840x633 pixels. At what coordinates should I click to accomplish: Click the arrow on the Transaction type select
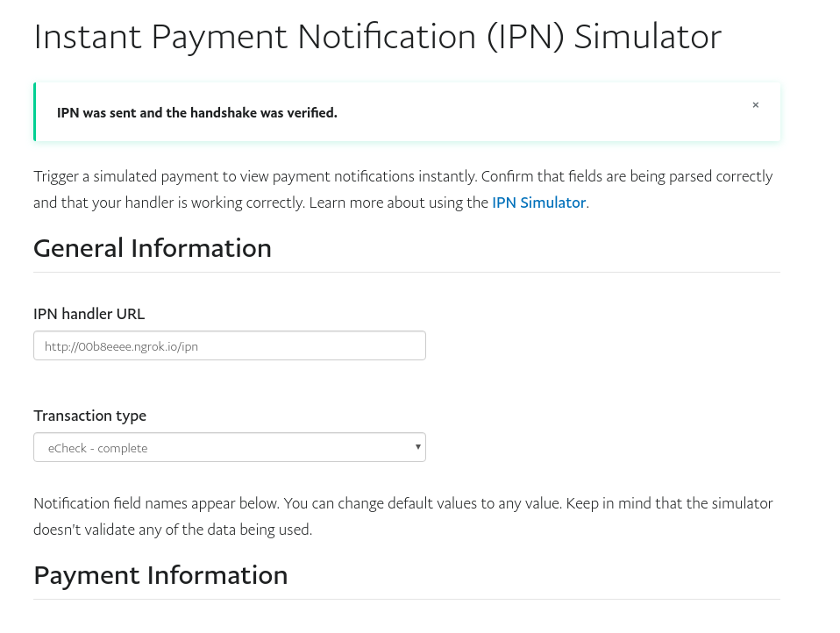(417, 447)
